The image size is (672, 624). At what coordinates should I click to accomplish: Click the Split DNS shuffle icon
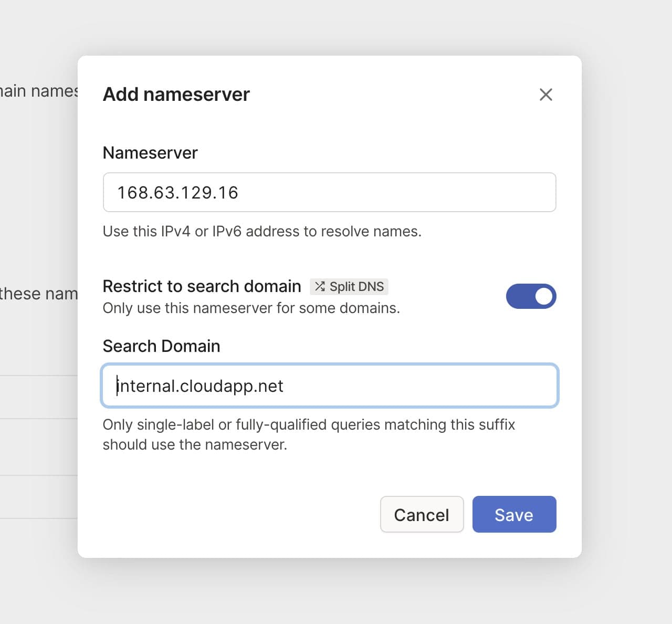coord(319,286)
